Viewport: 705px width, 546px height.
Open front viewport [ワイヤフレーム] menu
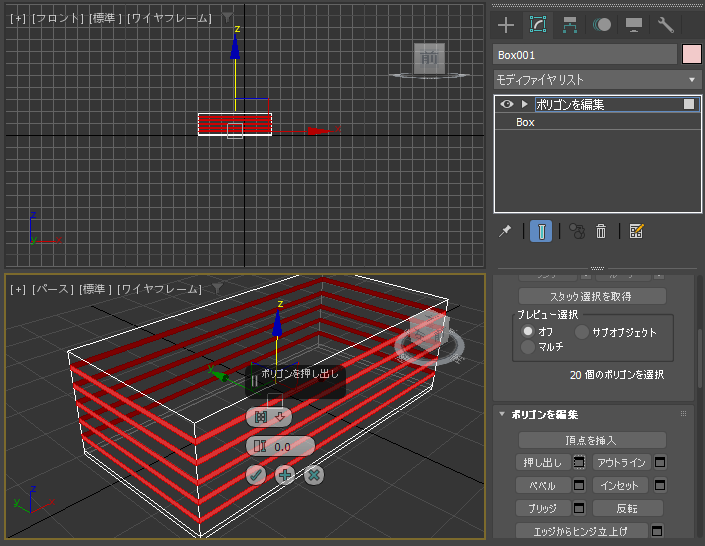169,18
